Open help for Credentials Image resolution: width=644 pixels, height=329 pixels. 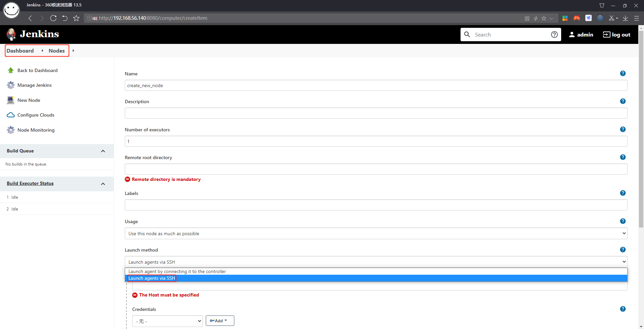click(623, 309)
